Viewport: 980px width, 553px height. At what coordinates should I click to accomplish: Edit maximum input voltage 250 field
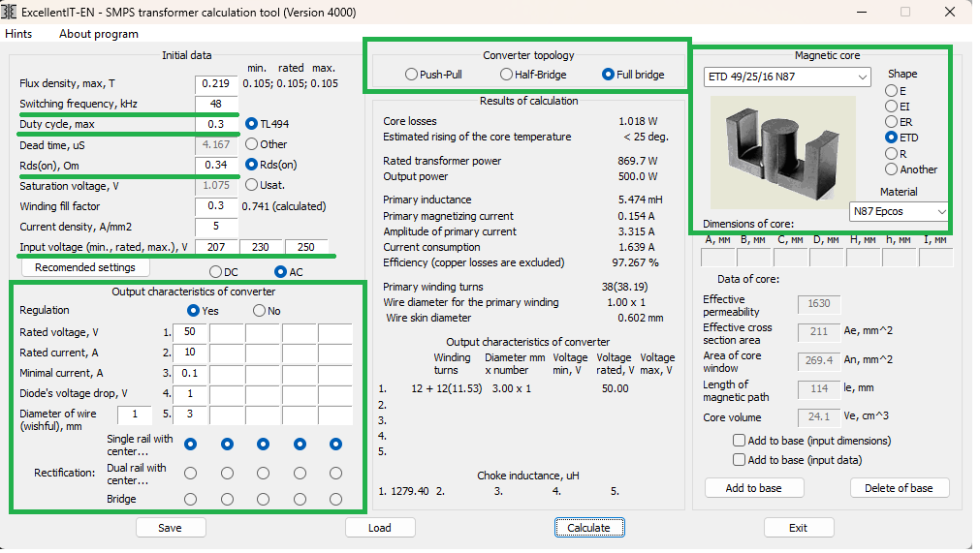[x=306, y=247]
